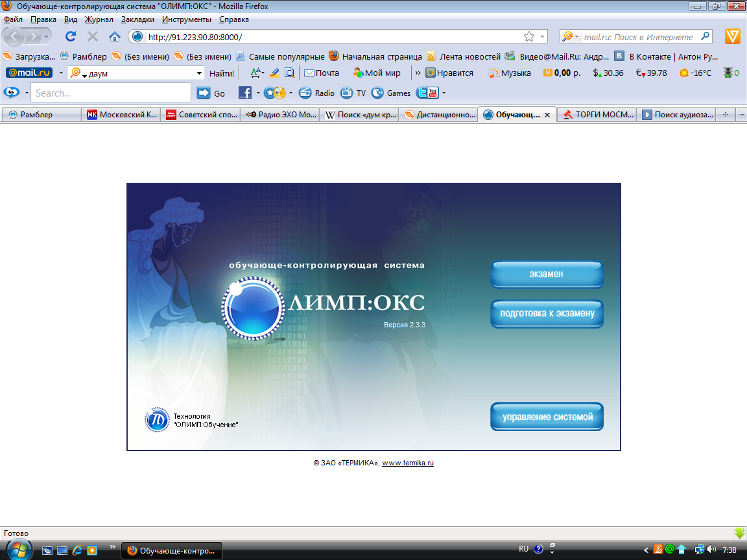The image size is (747, 560).
Task: Launch Internet Explorer from Quick Launch
Action: click(x=77, y=550)
